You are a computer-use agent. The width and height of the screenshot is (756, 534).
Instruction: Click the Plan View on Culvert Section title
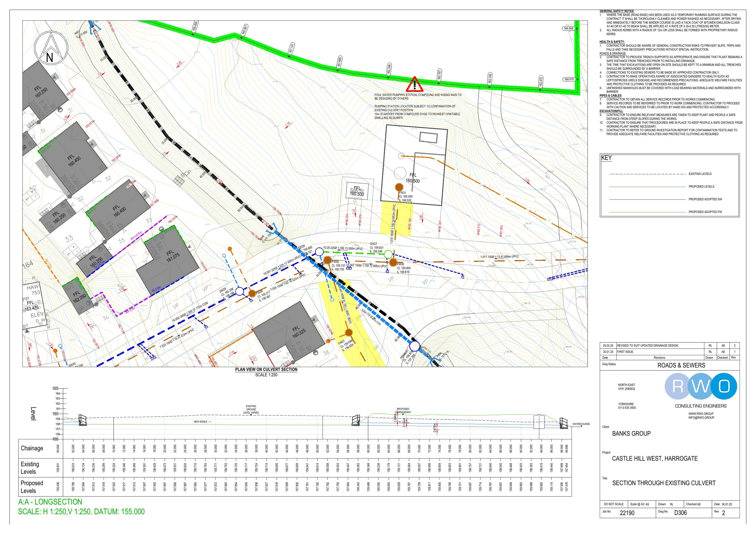266,370
